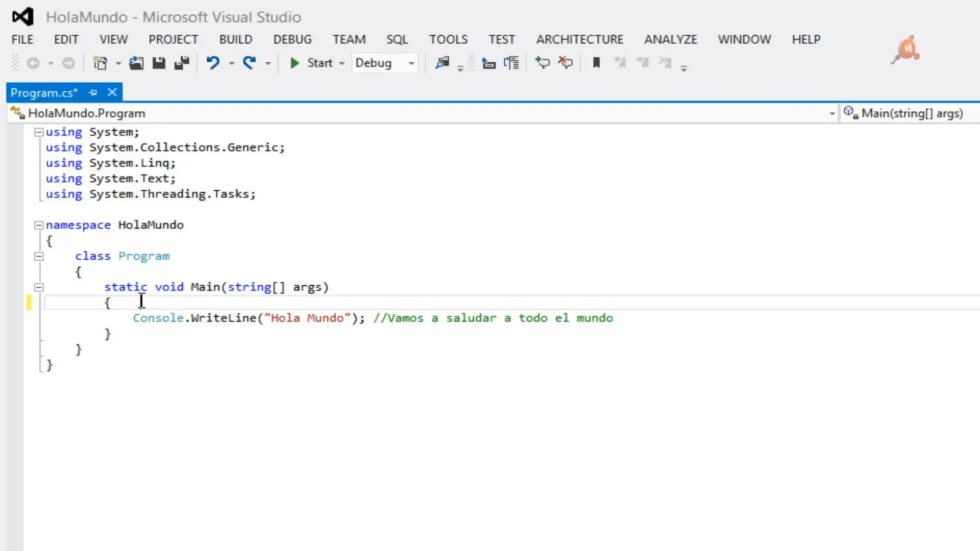
Task: Click the Previous Bookmark icon
Action: pos(620,63)
